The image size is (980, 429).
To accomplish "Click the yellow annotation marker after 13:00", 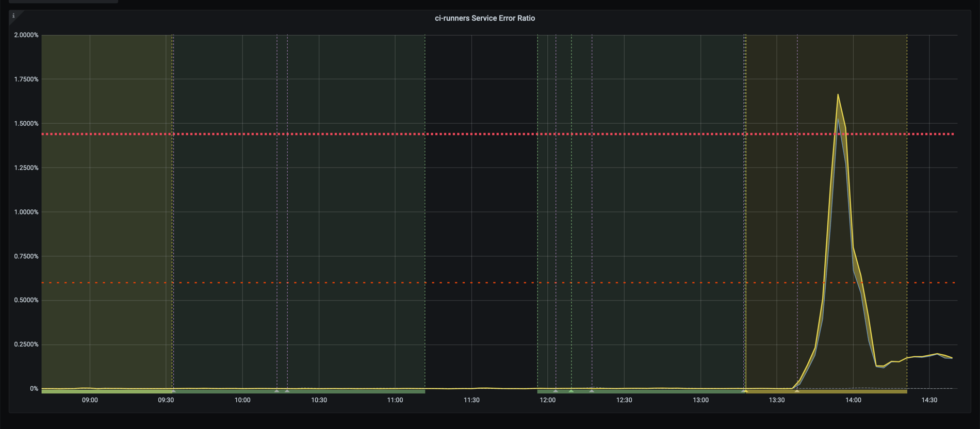I will (x=745, y=391).
